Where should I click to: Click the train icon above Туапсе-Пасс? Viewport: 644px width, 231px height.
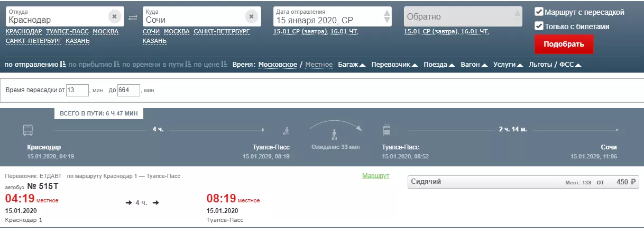click(387, 130)
